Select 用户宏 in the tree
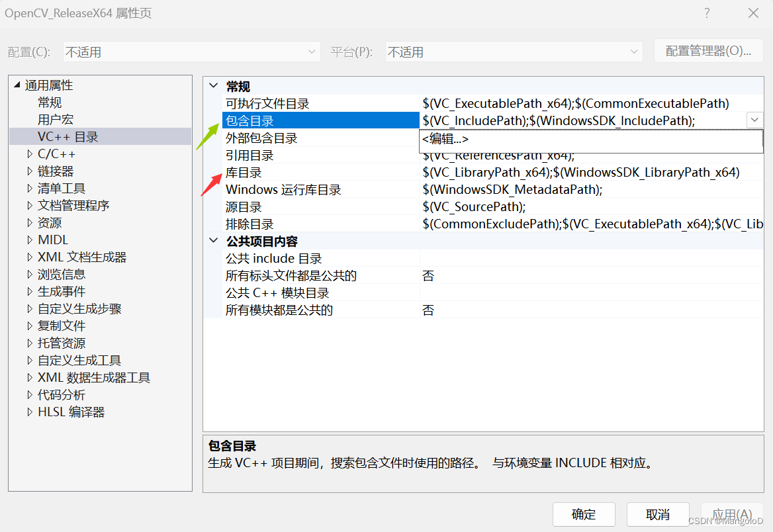The image size is (773, 532). pos(55,120)
